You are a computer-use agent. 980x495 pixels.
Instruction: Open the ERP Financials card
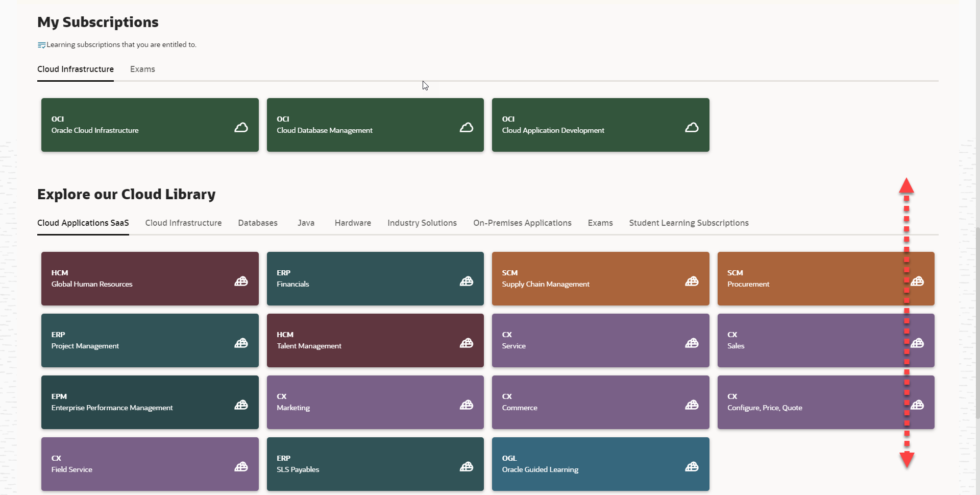[x=375, y=278]
